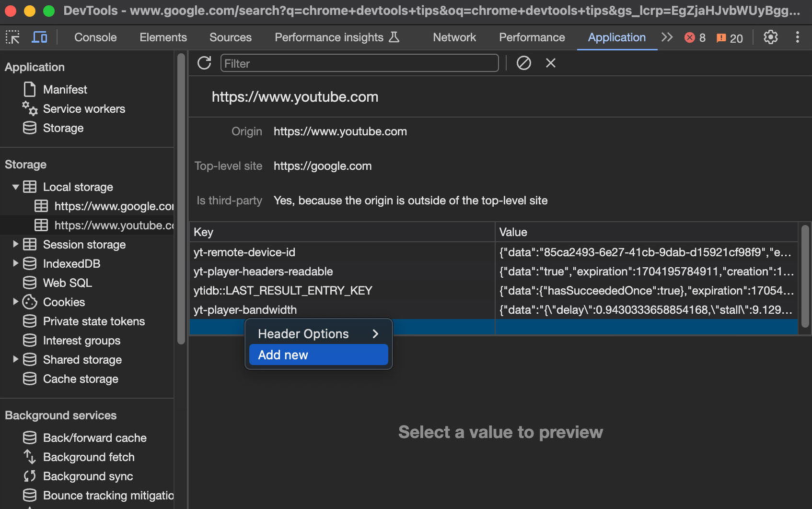812x509 pixels.
Task: Click the Bounce tracking mitigations icon
Action: pos(30,495)
